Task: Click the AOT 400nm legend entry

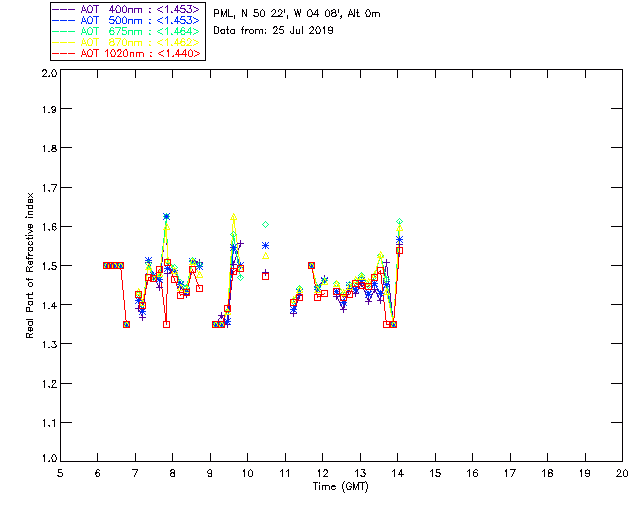Action: 127,9
